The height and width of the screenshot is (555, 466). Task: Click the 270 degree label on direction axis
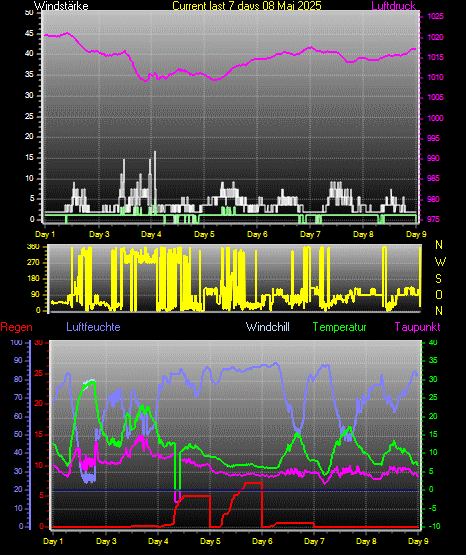[x=33, y=263]
